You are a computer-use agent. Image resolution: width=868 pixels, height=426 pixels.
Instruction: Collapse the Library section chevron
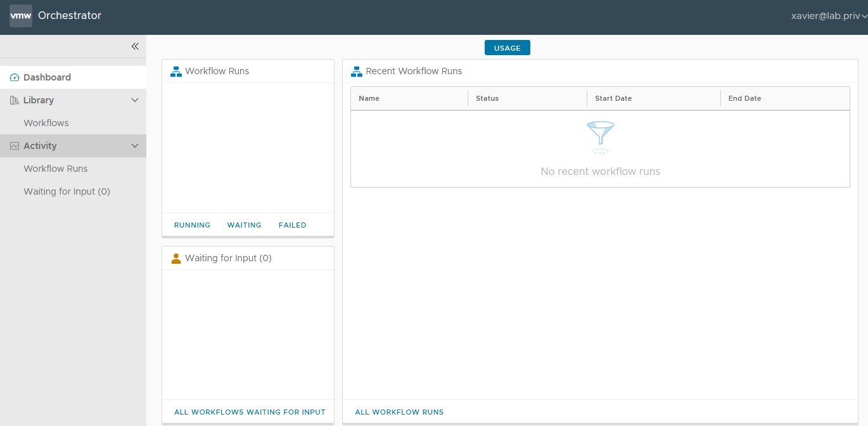(135, 100)
